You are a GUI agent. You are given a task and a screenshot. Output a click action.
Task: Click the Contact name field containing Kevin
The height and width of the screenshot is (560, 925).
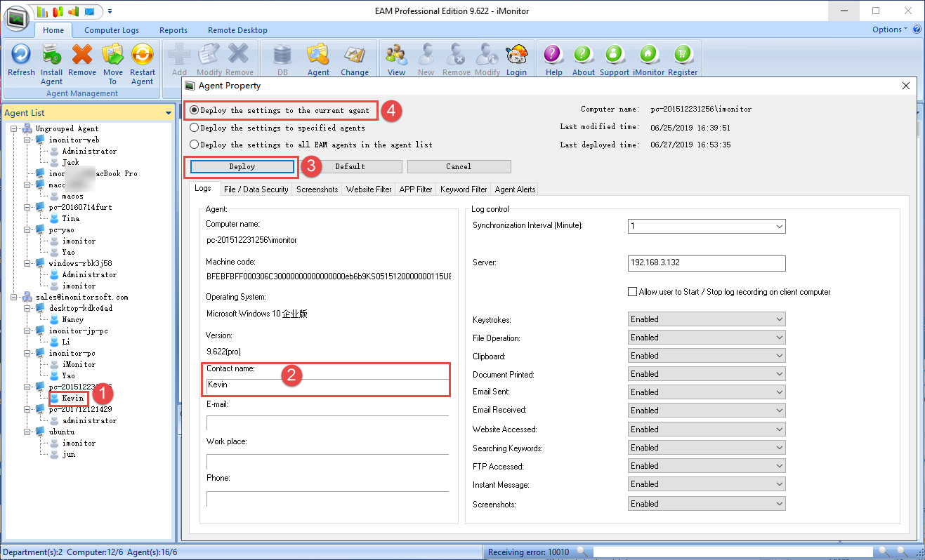327,385
